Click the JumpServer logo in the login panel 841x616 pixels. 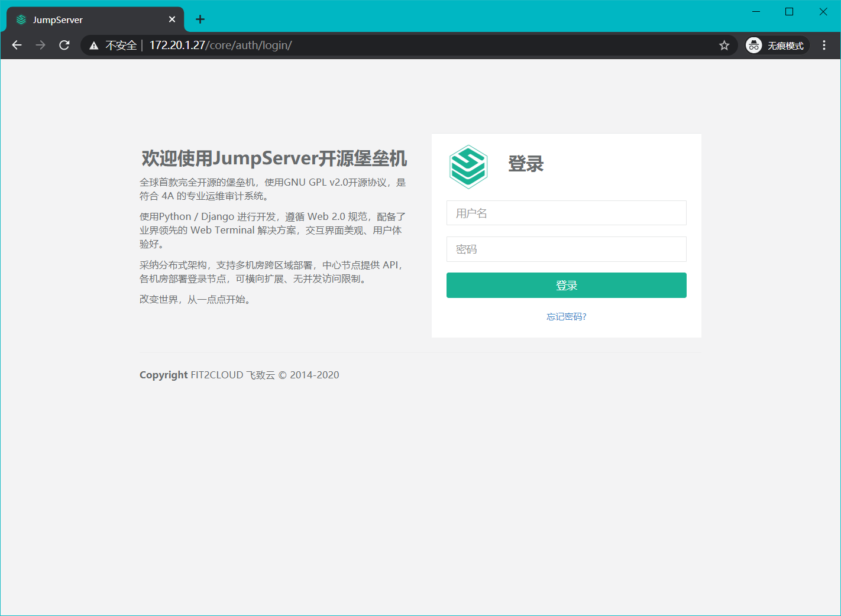[x=468, y=167]
